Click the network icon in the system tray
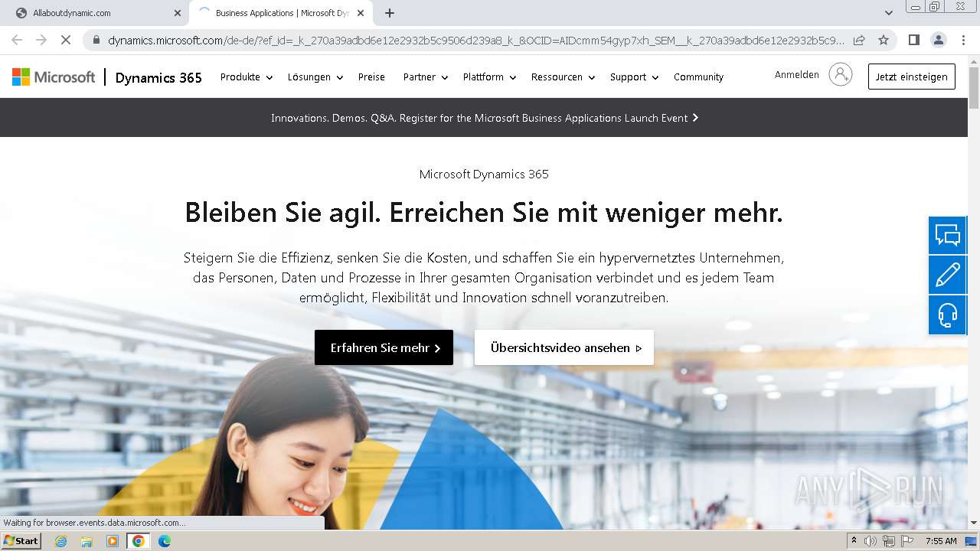Image resolution: width=980 pixels, height=551 pixels. [x=888, y=541]
